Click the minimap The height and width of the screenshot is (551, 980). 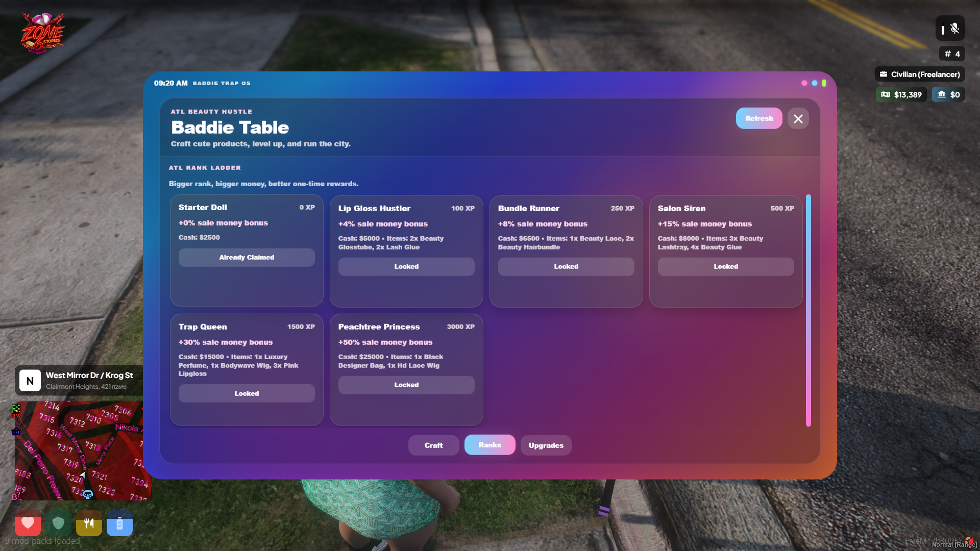point(82,450)
